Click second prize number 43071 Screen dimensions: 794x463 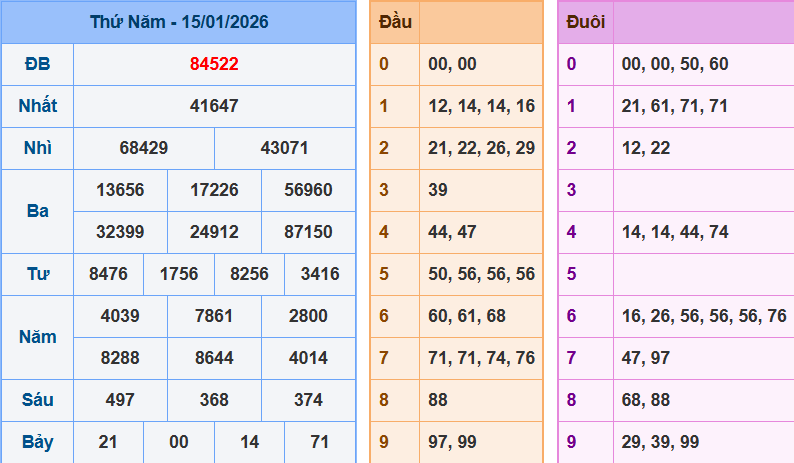[285, 148]
